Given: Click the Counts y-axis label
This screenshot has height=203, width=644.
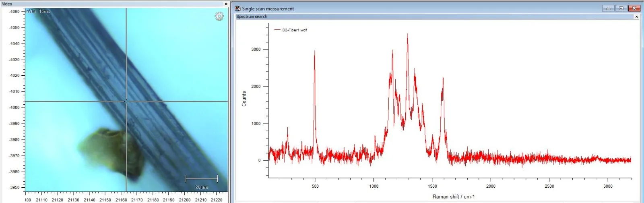Looking at the screenshot, I should (244, 99).
